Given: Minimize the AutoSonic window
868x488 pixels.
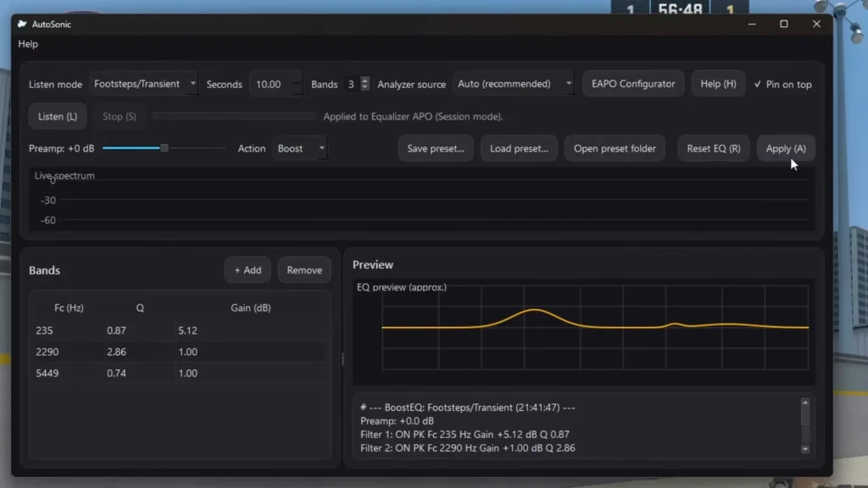Looking at the screenshot, I should [x=752, y=24].
